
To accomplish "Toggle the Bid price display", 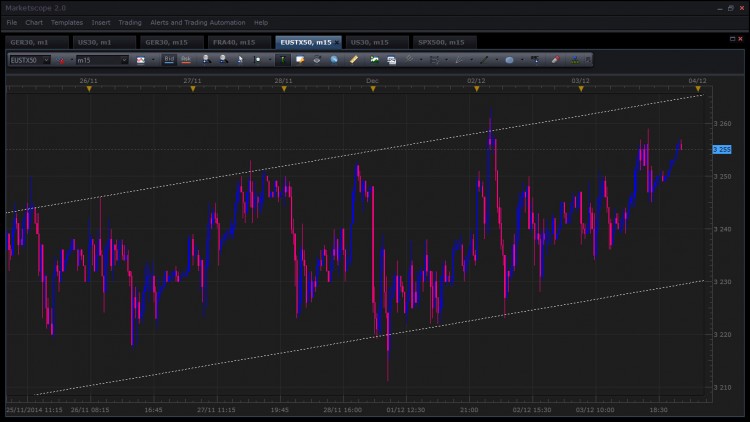I will [x=169, y=59].
